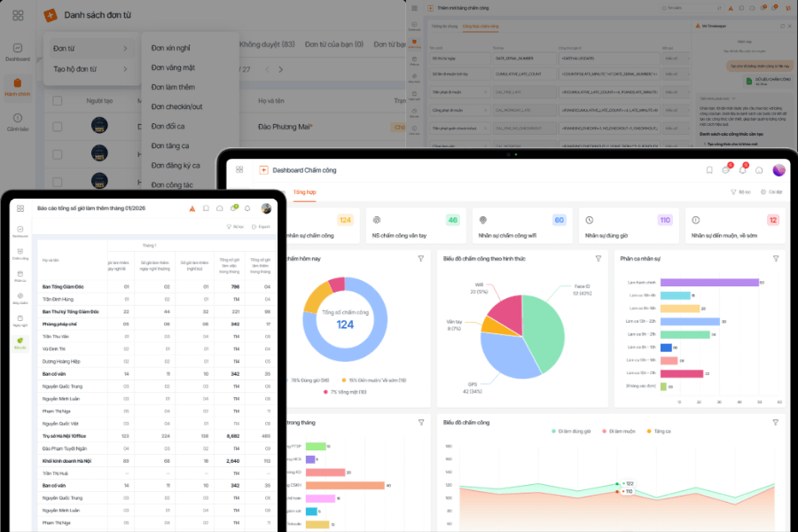Click the bookmark icon in the dashboard header
The image size is (798, 532).
[708, 170]
